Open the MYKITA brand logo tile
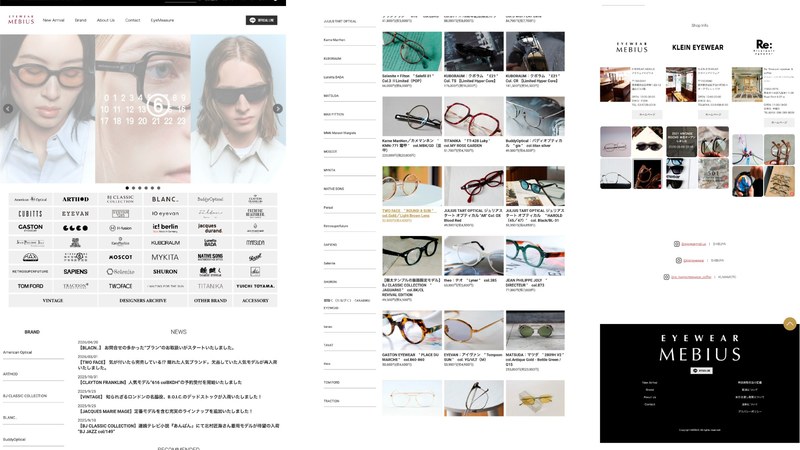800x450 pixels. [165, 257]
